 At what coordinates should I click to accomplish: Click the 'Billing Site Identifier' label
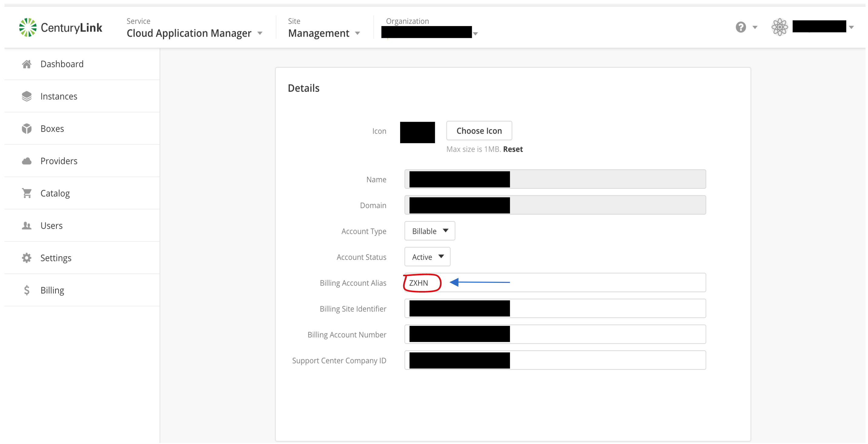click(353, 309)
